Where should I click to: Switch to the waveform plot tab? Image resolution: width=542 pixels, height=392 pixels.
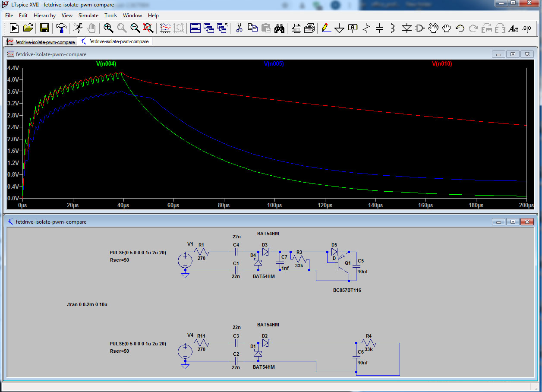point(40,42)
